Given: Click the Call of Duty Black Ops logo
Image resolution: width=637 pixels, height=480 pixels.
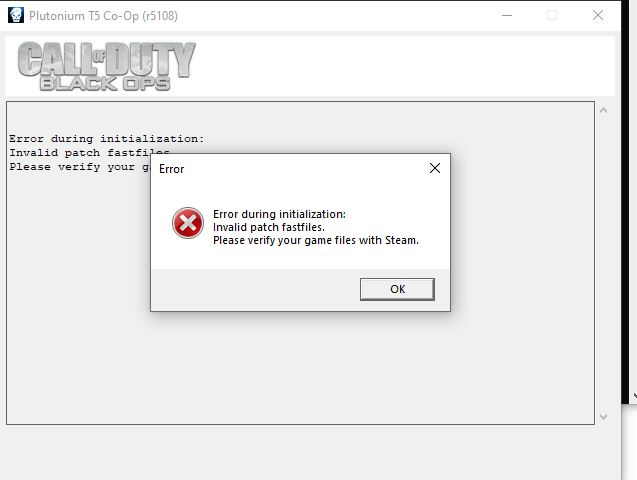Looking at the screenshot, I should coord(106,66).
